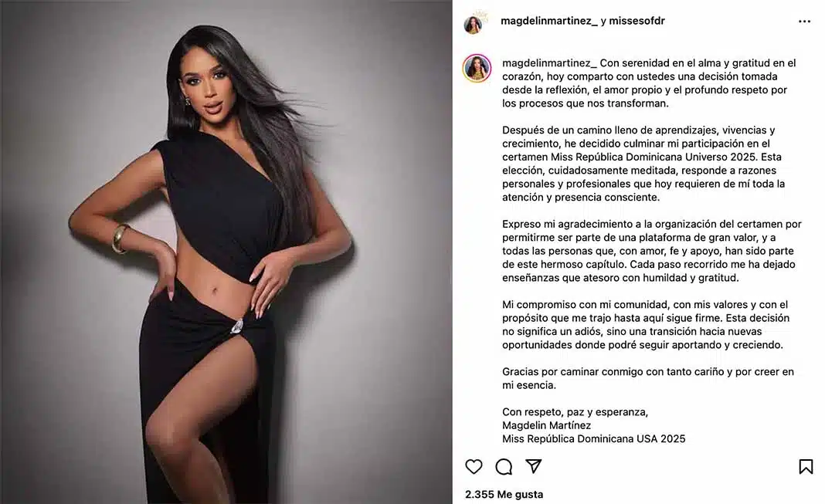Click the paragraph beginning Mi compromiso con mi comunidad

pos(646,325)
